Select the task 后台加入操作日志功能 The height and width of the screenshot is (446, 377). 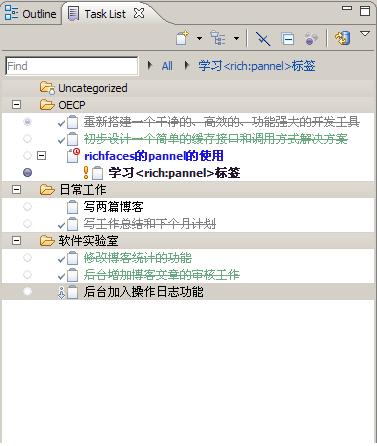click(143, 292)
